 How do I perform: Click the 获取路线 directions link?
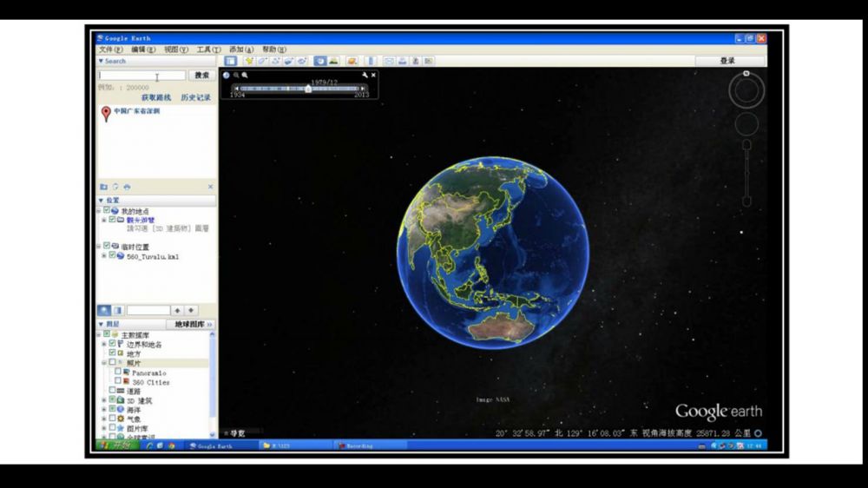(156, 97)
